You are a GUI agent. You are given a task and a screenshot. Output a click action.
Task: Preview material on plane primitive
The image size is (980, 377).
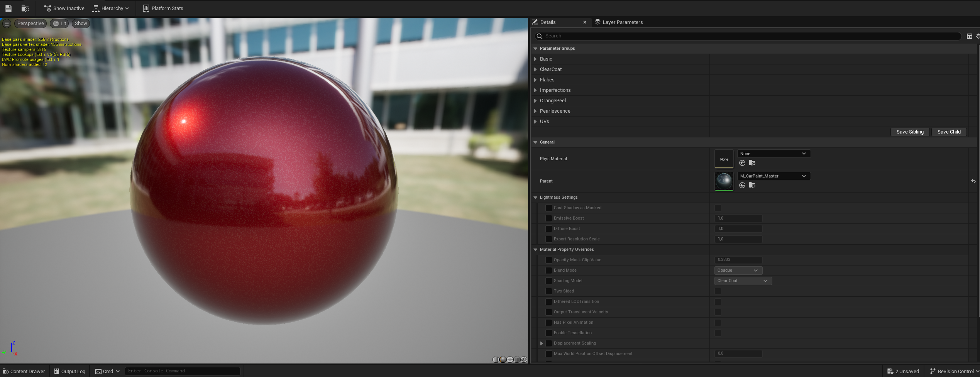click(510, 360)
